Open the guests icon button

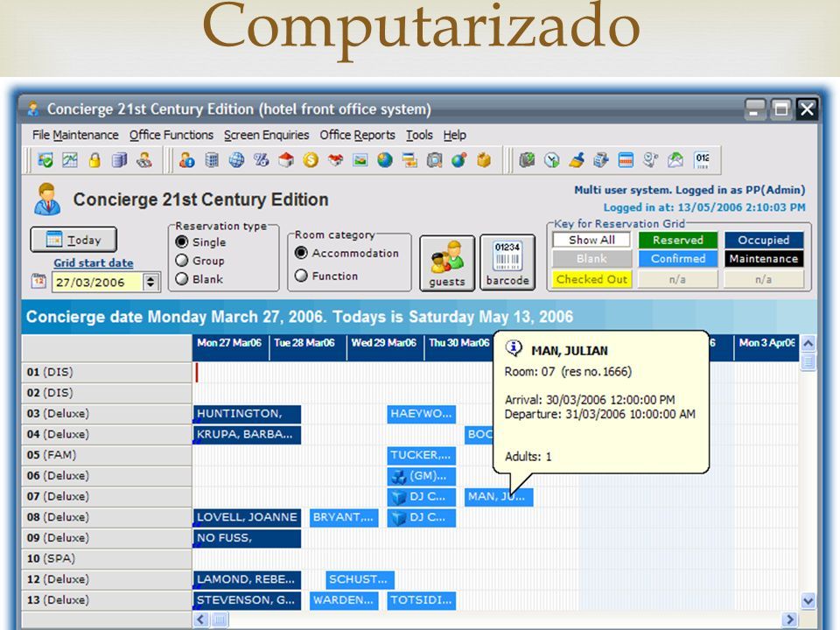(x=447, y=263)
